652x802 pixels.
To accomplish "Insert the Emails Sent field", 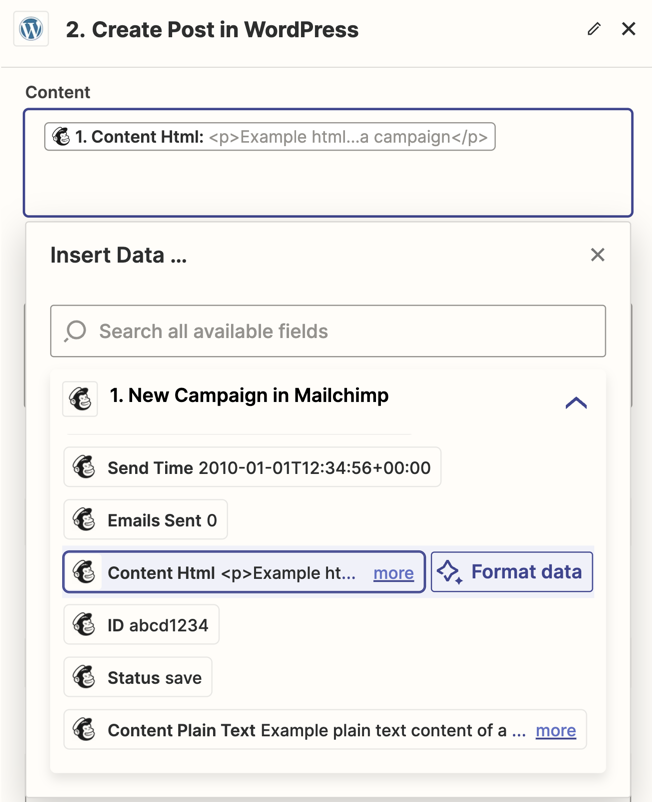I will pyautogui.click(x=146, y=520).
